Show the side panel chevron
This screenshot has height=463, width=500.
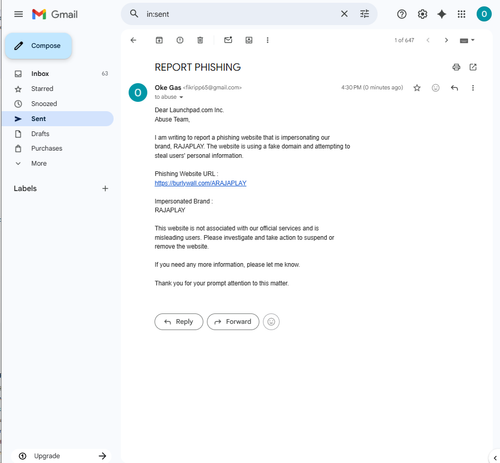(495, 458)
